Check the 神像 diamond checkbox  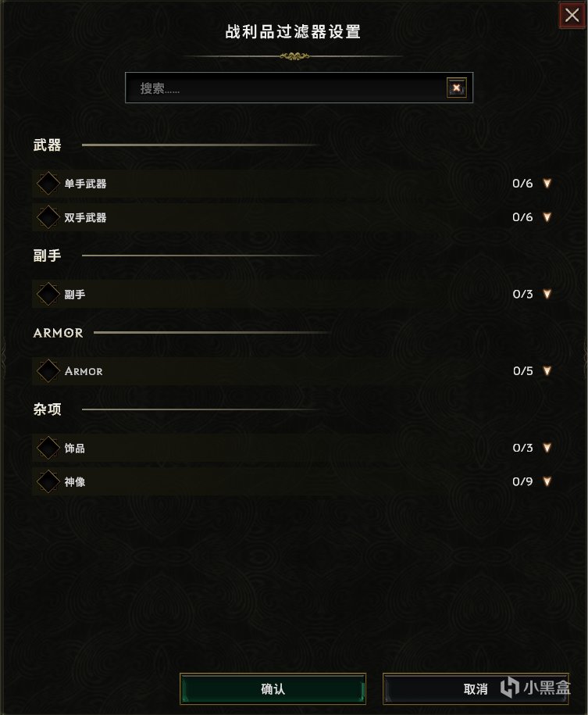[x=48, y=481]
